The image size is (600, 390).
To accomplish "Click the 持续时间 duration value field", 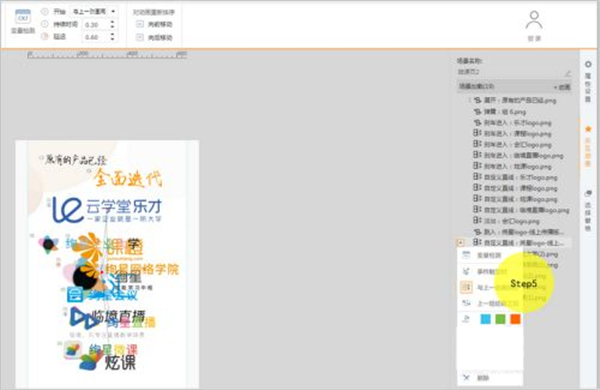I will pyautogui.click(x=95, y=25).
